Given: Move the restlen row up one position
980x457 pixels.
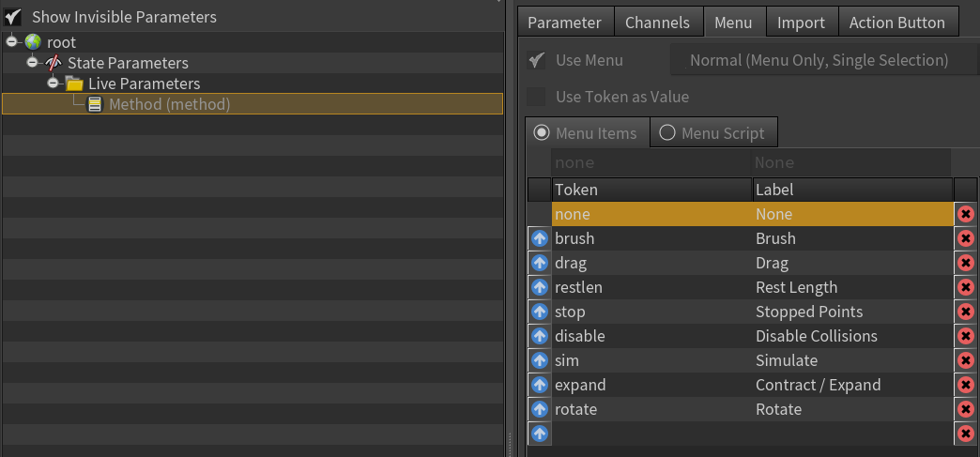Looking at the screenshot, I should point(540,287).
